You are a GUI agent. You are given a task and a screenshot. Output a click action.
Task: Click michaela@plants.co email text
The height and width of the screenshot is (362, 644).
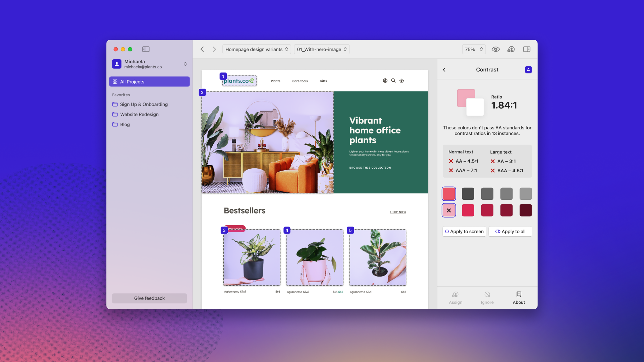(x=143, y=67)
